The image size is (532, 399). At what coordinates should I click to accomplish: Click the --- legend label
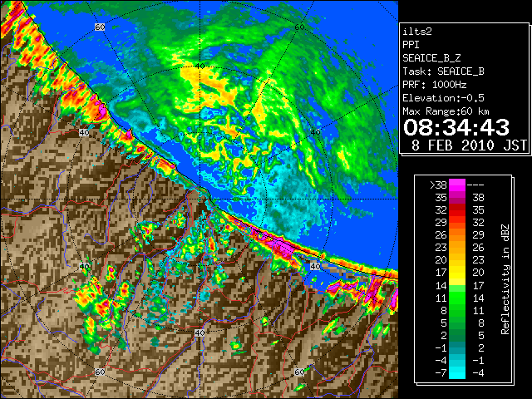[475, 185]
